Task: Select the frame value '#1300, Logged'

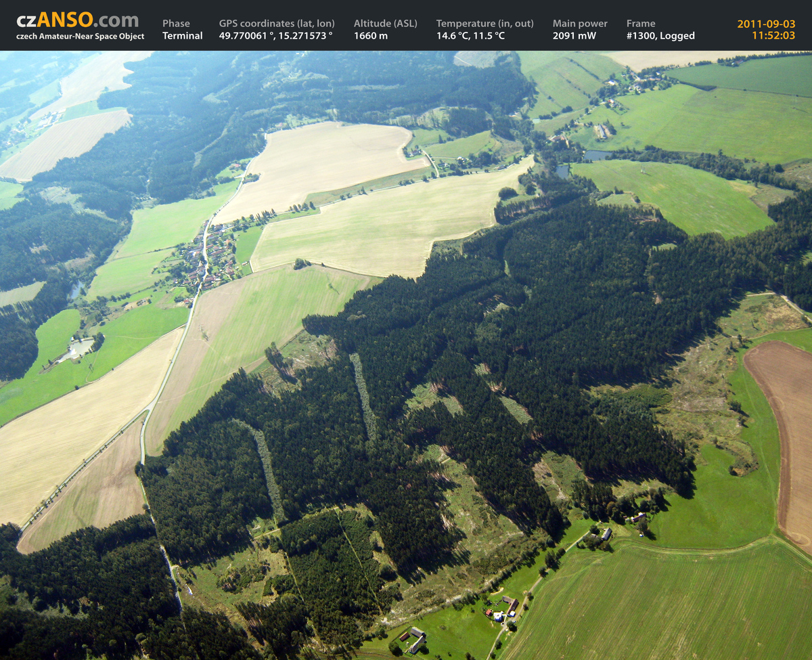Action: pyautogui.click(x=660, y=36)
